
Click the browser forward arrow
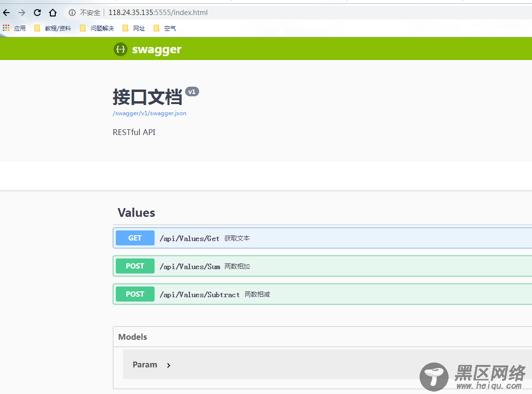22,13
